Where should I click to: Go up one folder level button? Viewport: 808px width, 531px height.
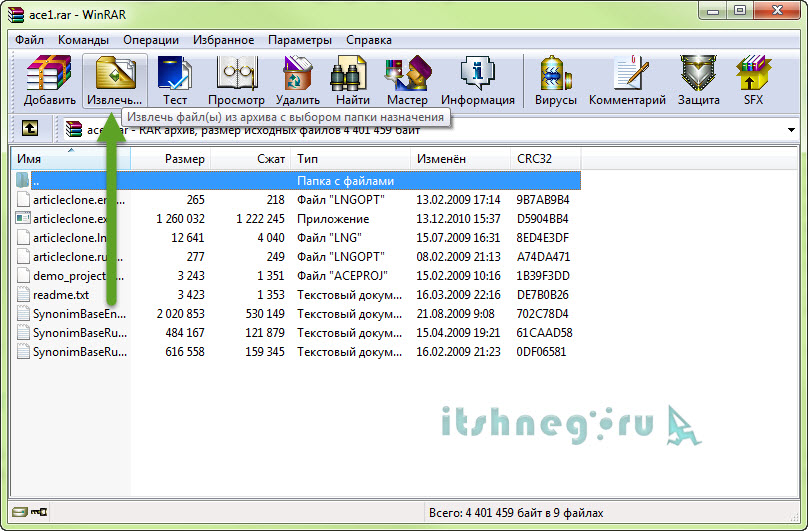[30, 128]
